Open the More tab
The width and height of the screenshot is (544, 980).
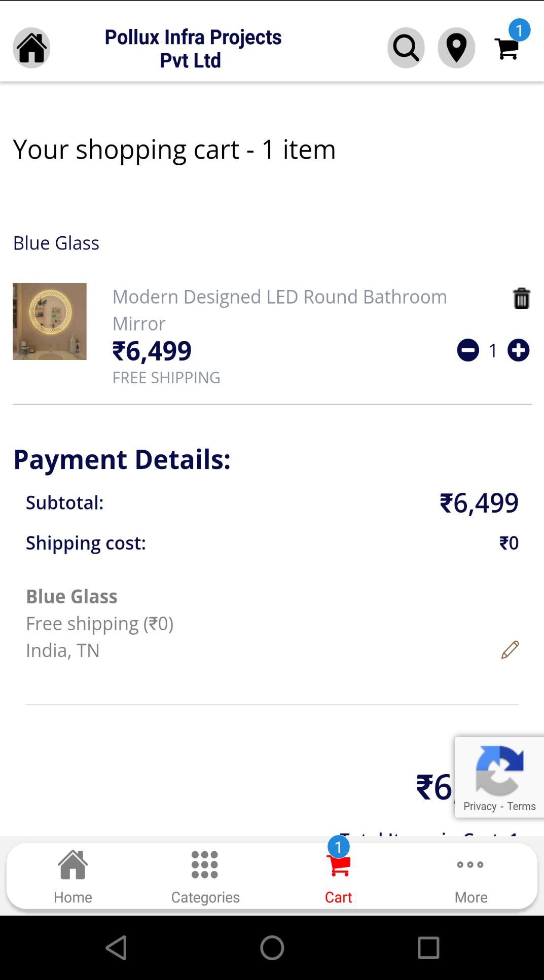471,877
